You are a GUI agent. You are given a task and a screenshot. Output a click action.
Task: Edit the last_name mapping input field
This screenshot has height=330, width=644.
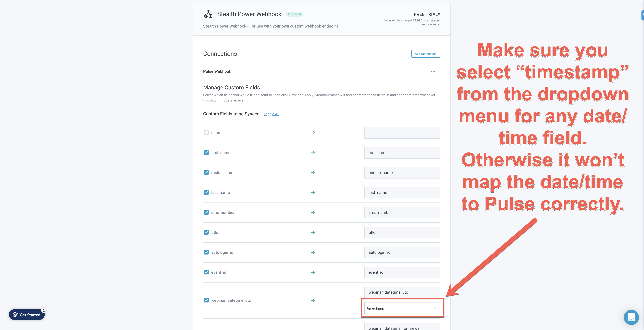coord(402,193)
